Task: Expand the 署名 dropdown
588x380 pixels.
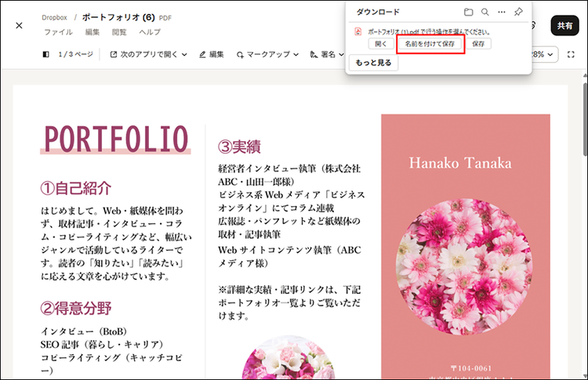Action: pyautogui.click(x=327, y=55)
